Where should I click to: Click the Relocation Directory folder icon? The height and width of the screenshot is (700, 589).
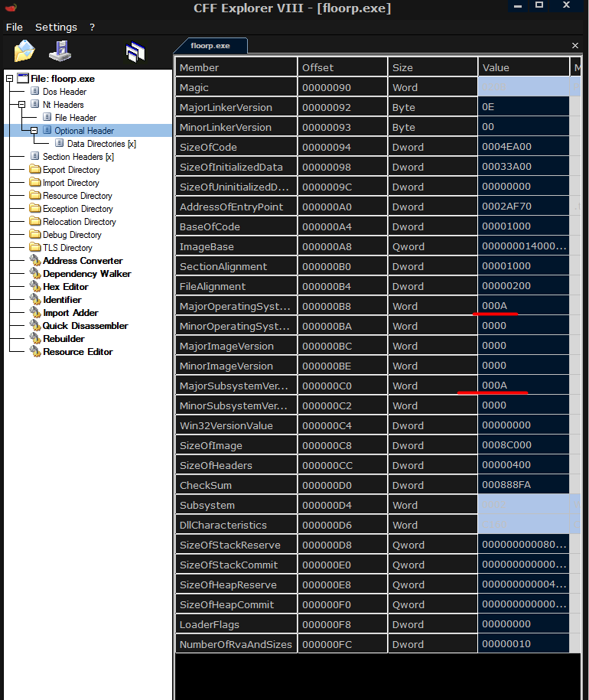pos(35,221)
